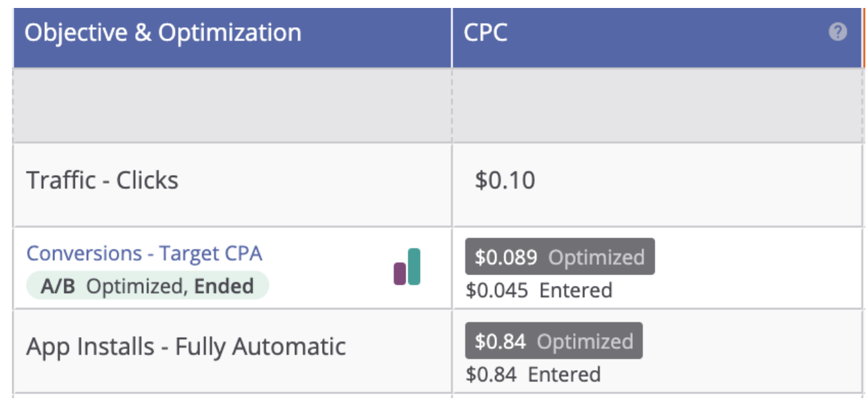This screenshot has width=868, height=402.
Task: Sort by the CPC column header
Action: coord(486,33)
